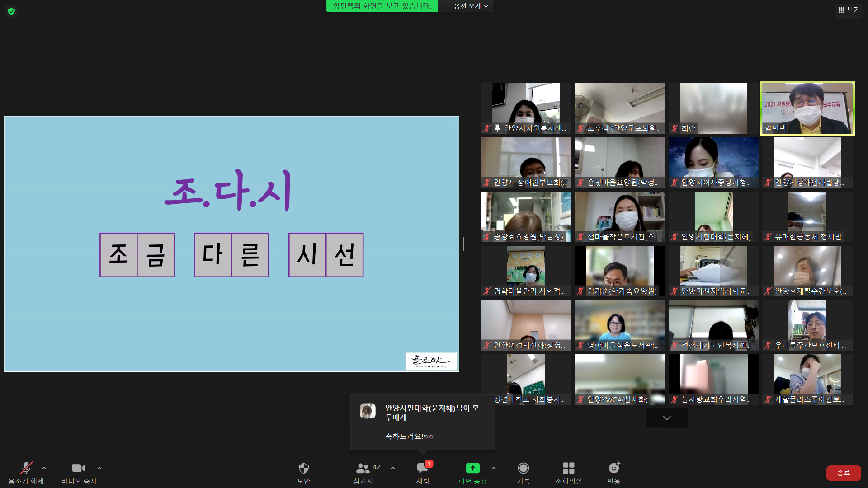Screen dimensions: 868x488
Task: Select 임민택 highlighted video thumbnail
Action: (x=807, y=108)
